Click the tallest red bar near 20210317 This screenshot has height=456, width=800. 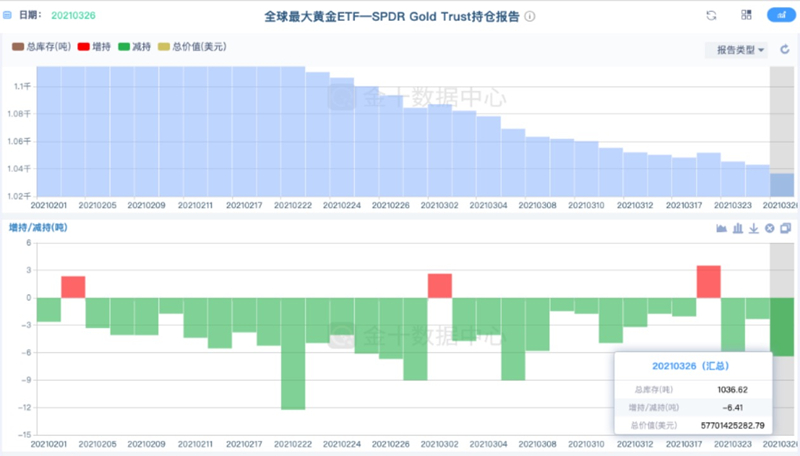click(709, 282)
